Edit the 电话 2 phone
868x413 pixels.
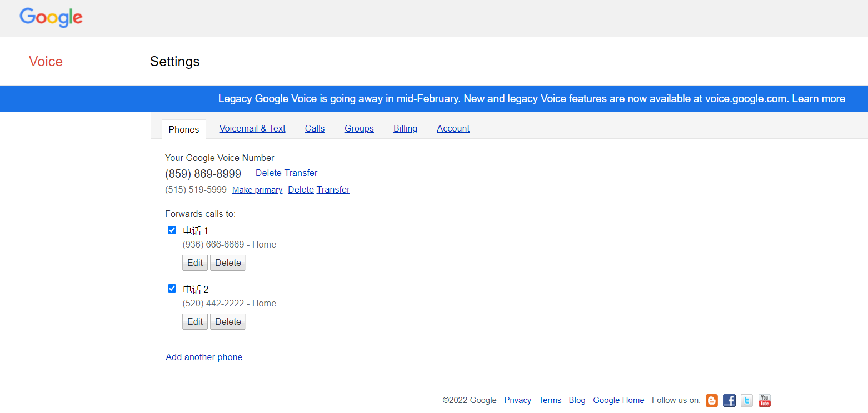click(x=195, y=322)
